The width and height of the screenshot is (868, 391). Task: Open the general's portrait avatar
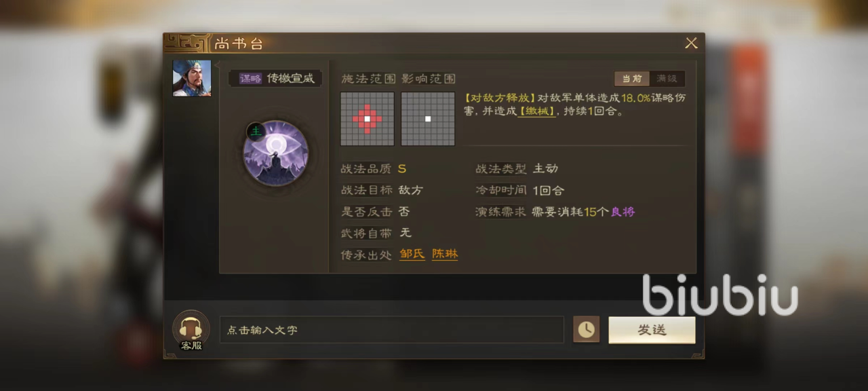pos(192,78)
